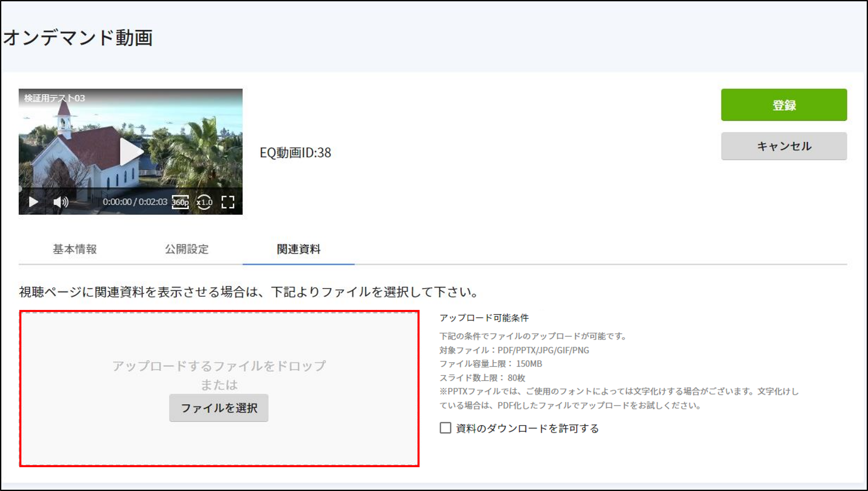Switch to the 公開設定 tab
Screen dimensions: 868x491
click(187, 249)
